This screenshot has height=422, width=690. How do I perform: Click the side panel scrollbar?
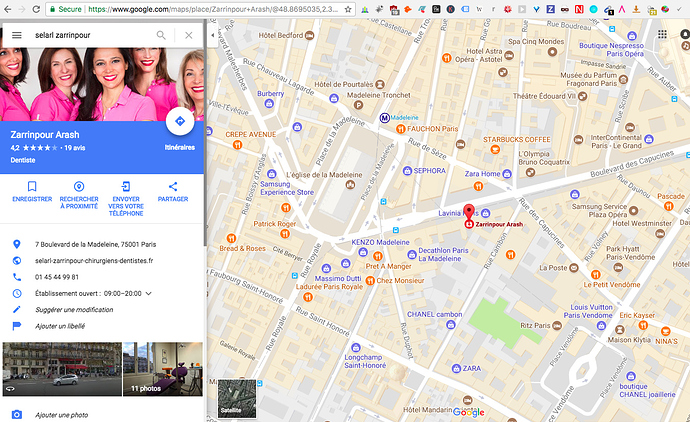tap(205, 132)
